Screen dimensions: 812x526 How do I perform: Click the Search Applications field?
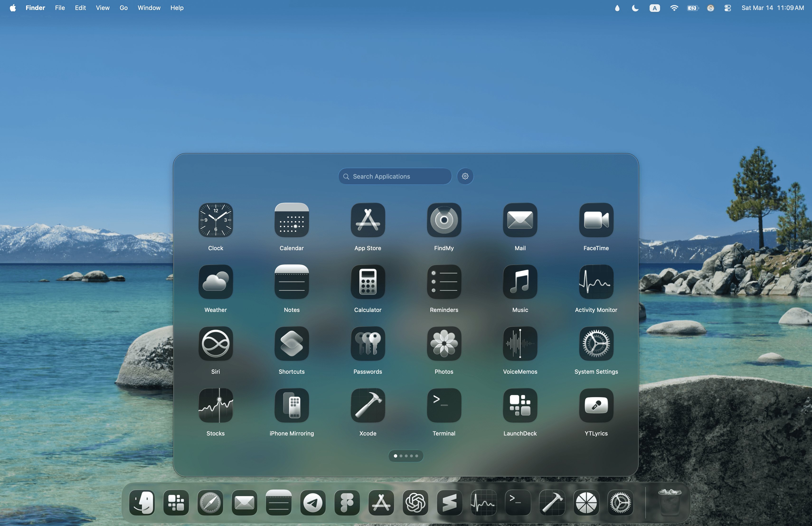tap(395, 176)
